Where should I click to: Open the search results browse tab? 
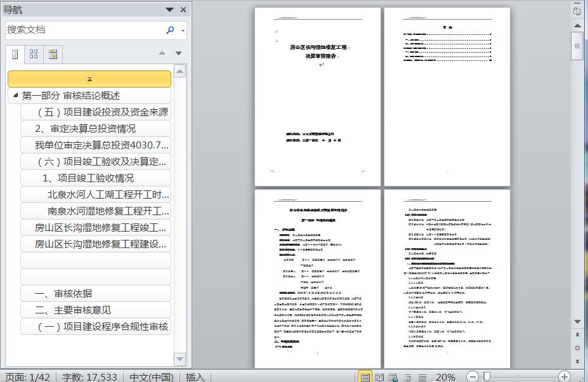(53, 55)
